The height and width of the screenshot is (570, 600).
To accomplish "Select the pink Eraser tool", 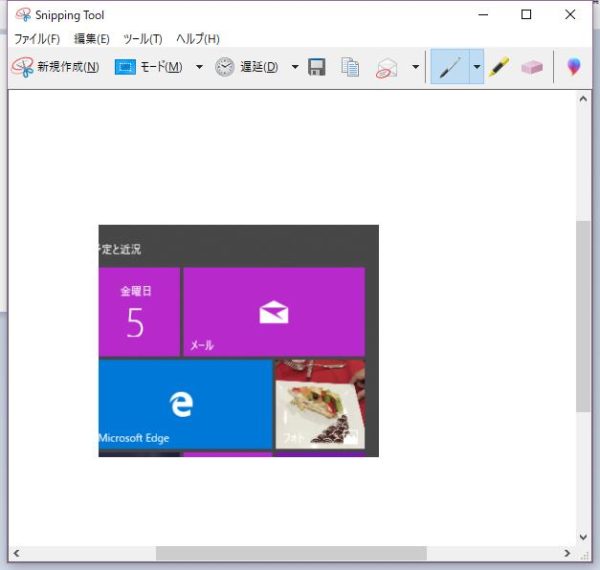I will (532, 67).
